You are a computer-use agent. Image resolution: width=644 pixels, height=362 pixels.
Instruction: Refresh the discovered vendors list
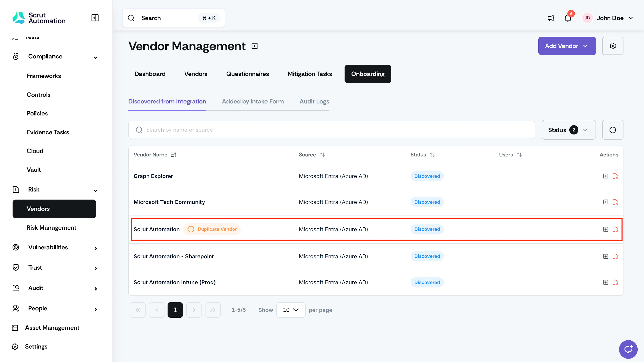tap(612, 130)
